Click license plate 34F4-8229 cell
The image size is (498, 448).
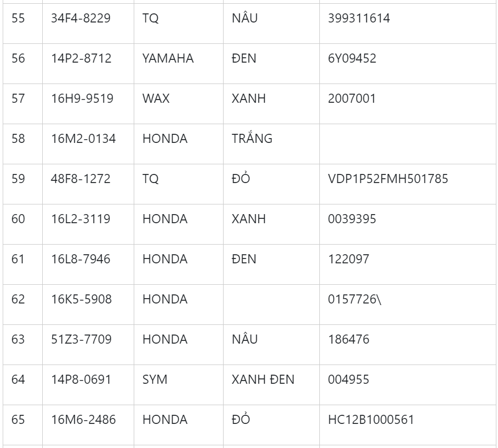[81, 19]
